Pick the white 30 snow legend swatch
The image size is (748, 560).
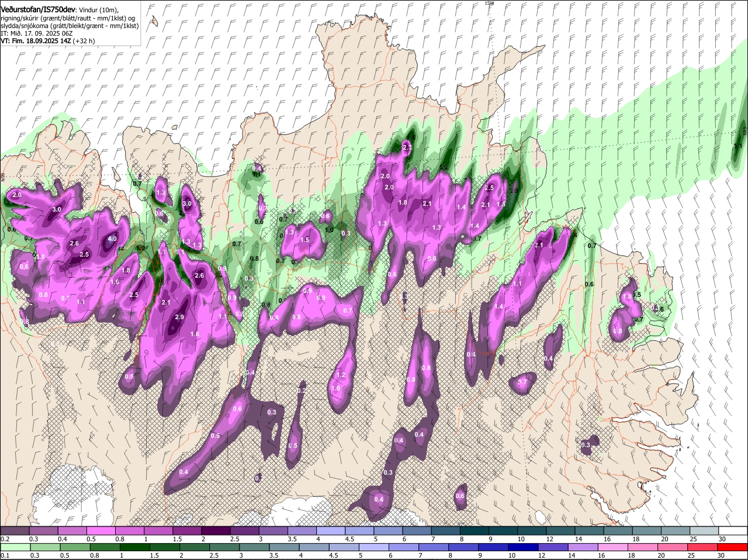733,530
